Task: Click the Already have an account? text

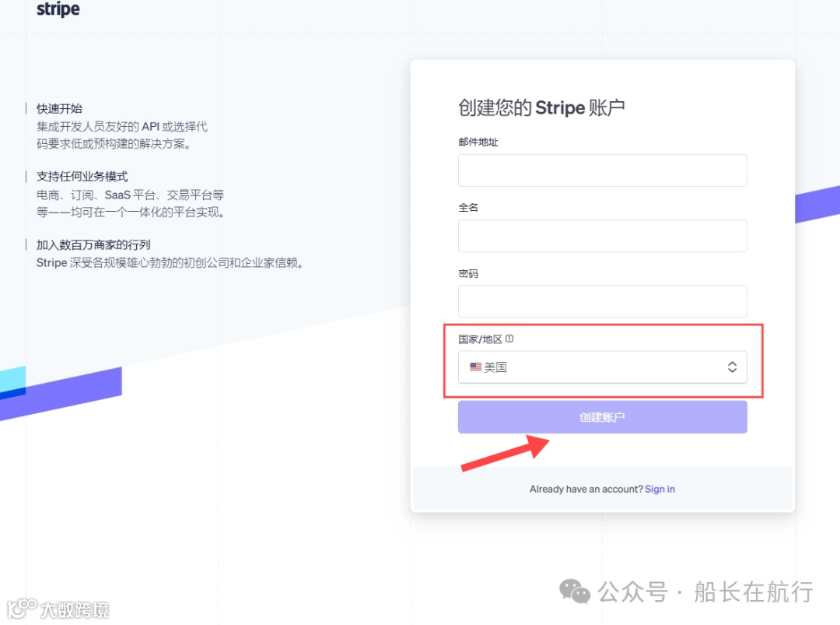Action: tap(586, 489)
